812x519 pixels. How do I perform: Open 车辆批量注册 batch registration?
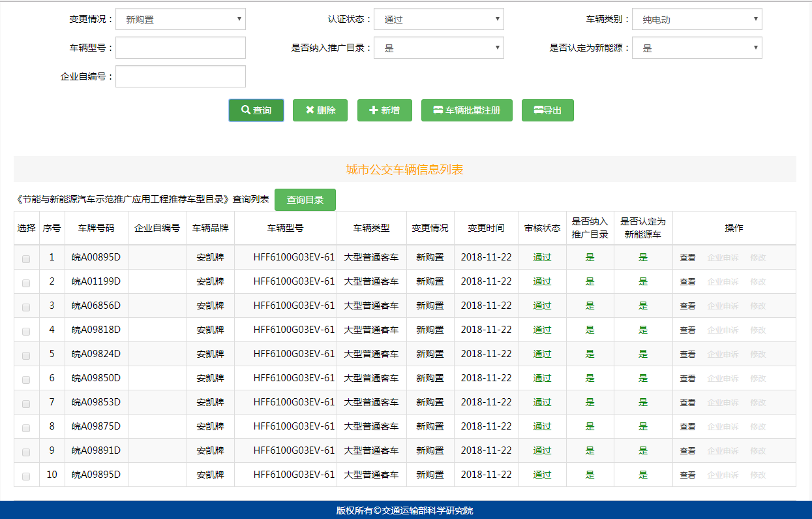coord(466,110)
